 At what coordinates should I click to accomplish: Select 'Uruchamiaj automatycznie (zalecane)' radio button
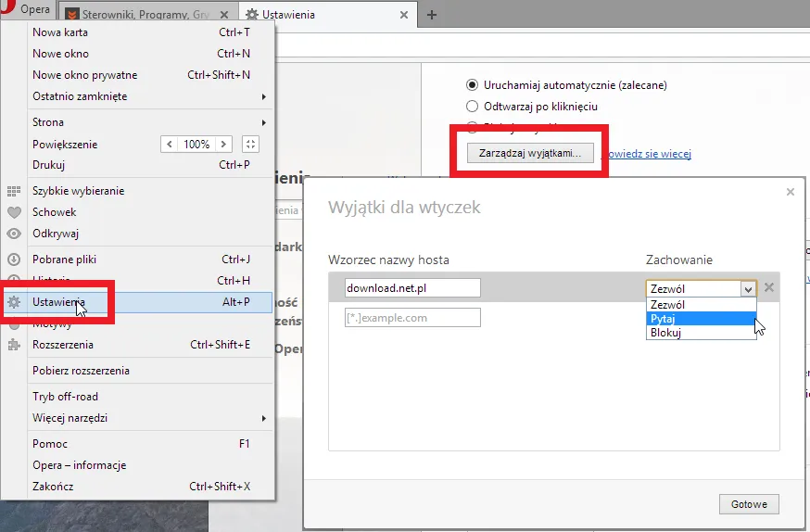point(473,85)
